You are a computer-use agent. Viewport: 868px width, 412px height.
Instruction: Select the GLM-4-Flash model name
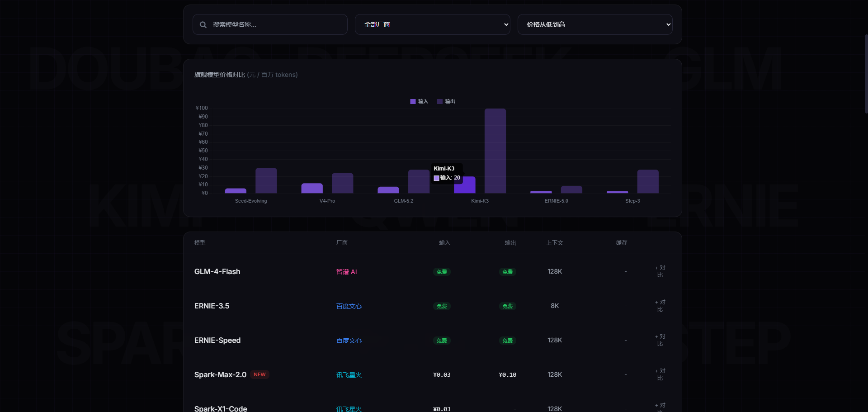click(x=217, y=271)
